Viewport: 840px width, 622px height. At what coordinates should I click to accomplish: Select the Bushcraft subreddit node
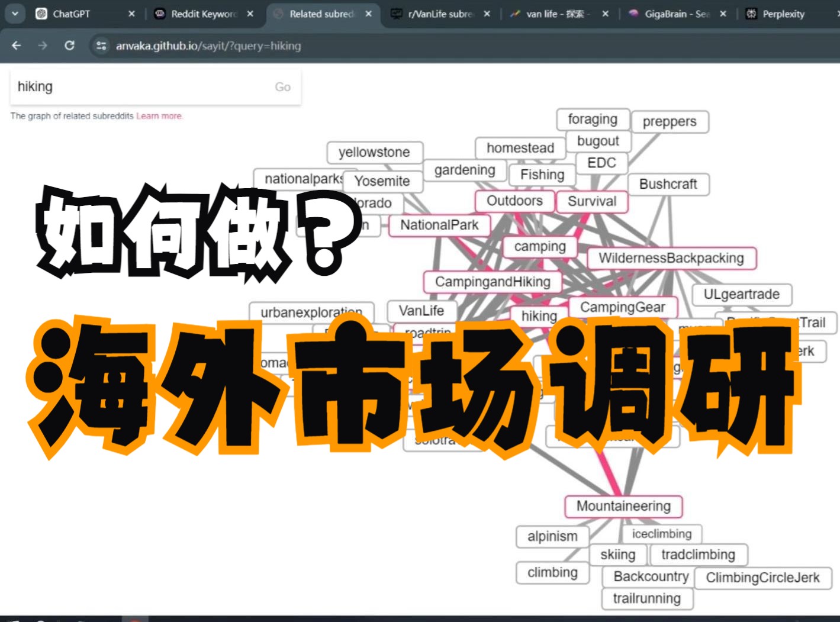tap(668, 184)
